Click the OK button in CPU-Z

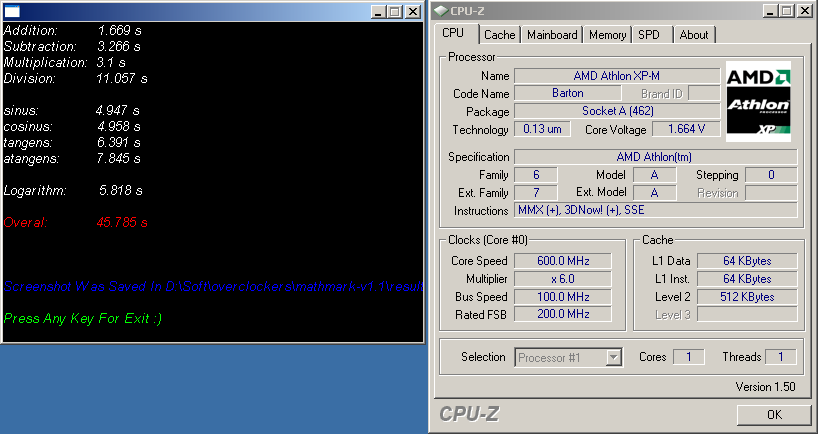pos(774,415)
